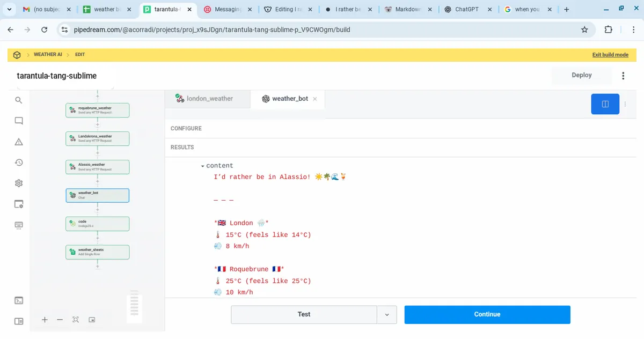Open the search icon in left sidebar
644x339 pixels.
pyautogui.click(x=19, y=100)
